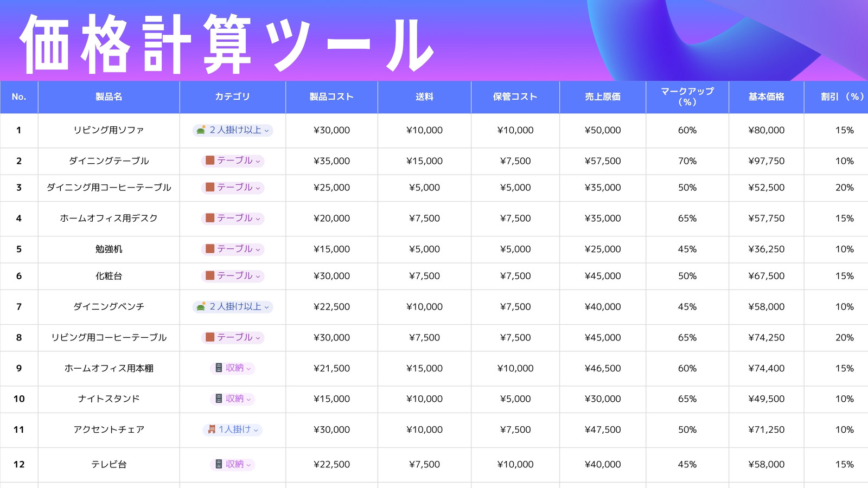Image resolution: width=868 pixels, height=488 pixels.
Task: Expand 収納 dropdown chevron in ナイトスタンド row
Action: click(248, 400)
